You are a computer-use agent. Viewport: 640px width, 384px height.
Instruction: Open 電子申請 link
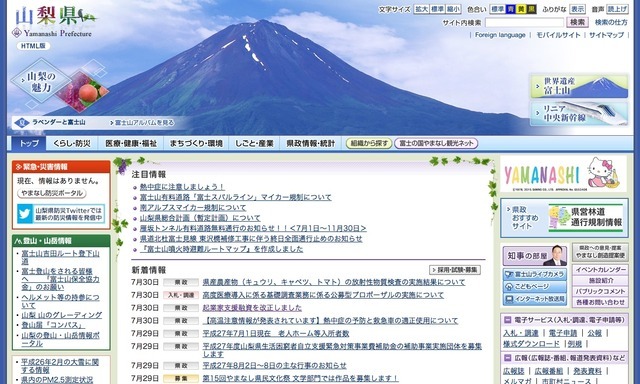coord(563,333)
